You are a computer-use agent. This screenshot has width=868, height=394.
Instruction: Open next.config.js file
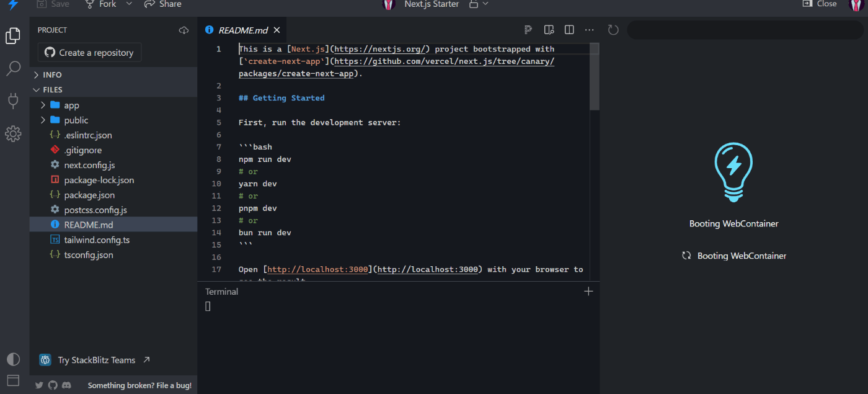point(113,165)
